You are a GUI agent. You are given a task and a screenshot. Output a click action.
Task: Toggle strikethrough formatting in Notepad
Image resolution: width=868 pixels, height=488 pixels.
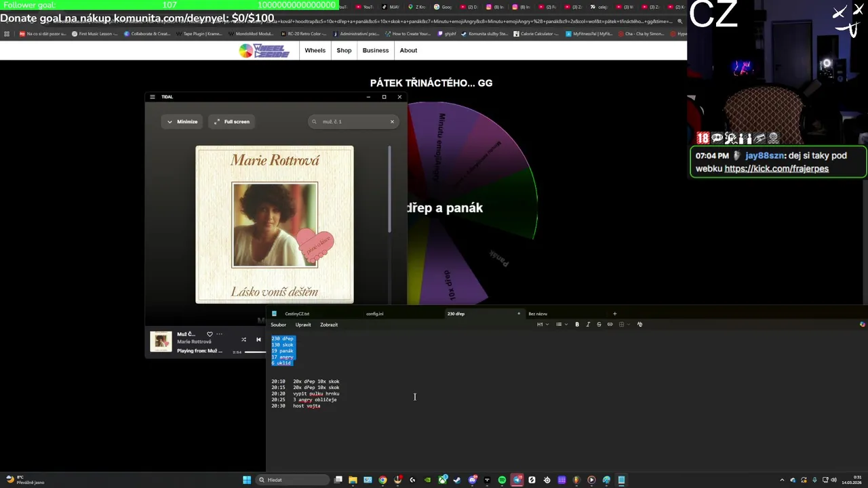point(599,325)
